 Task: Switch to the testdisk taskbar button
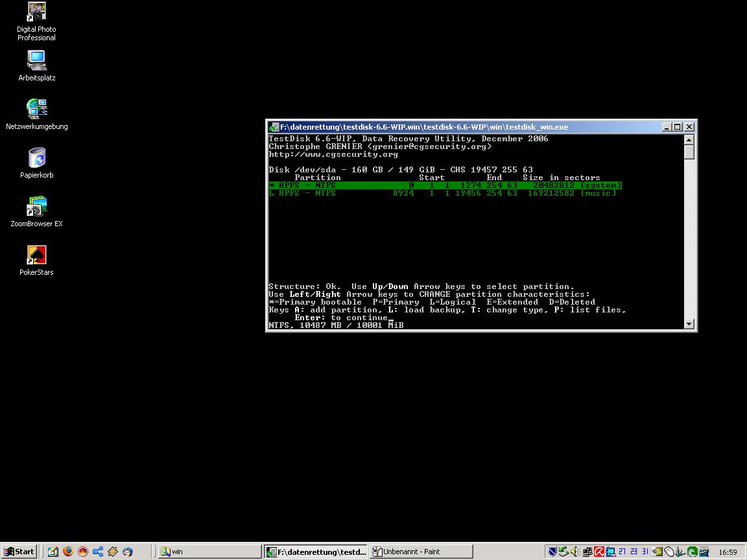coord(316,552)
